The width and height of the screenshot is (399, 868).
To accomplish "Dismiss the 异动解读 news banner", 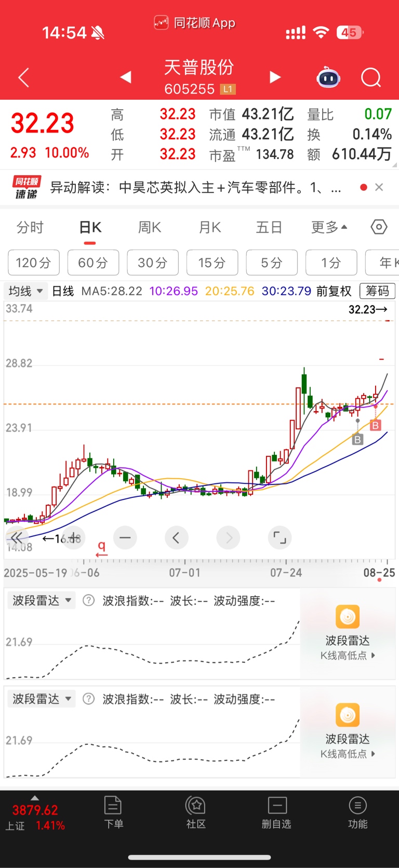I will click(379, 187).
